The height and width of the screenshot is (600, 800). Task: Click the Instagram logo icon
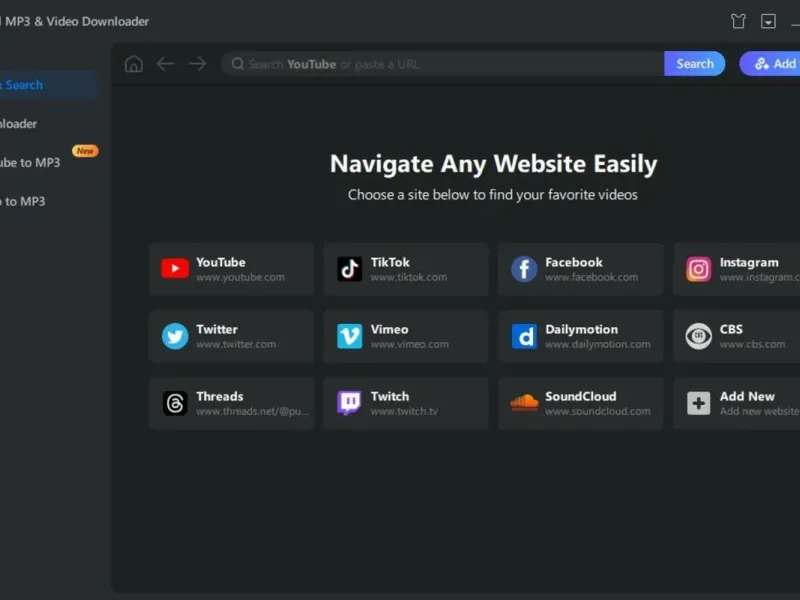(x=698, y=269)
